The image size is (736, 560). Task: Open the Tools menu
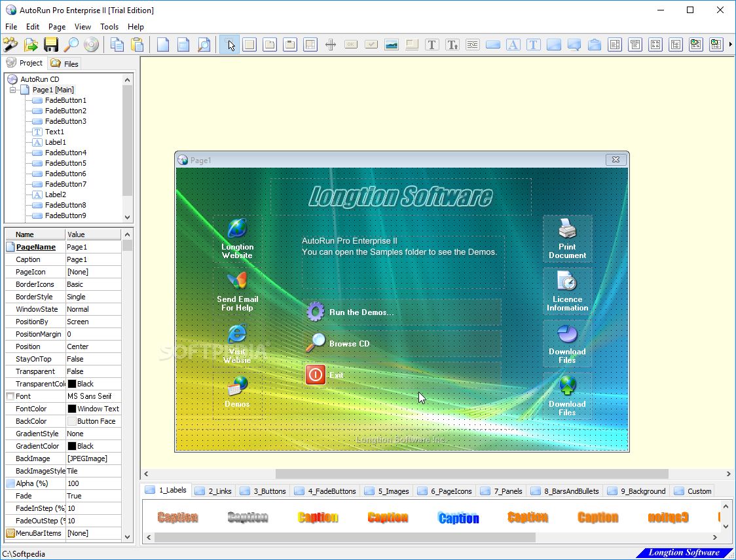[x=109, y=27]
